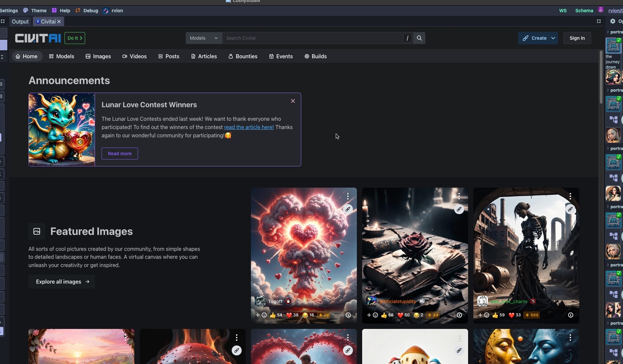Open the settings gear in right panel
Screen dimensions: 623x364
[612, 21]
